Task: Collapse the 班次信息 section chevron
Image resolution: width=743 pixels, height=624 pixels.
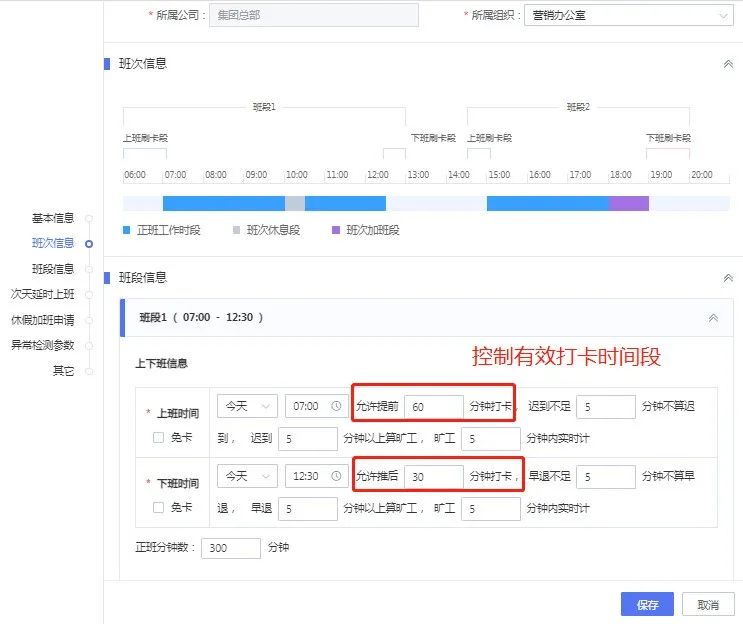Action: [728, 64]
